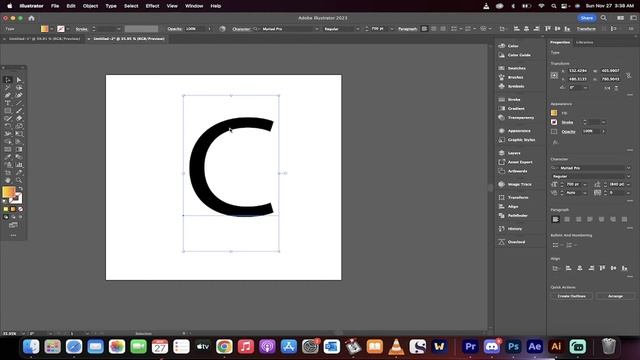Open rotation angle dropdown in Transform
The height and width of the screenshot is (360, 640).
[x=586, y=88]
